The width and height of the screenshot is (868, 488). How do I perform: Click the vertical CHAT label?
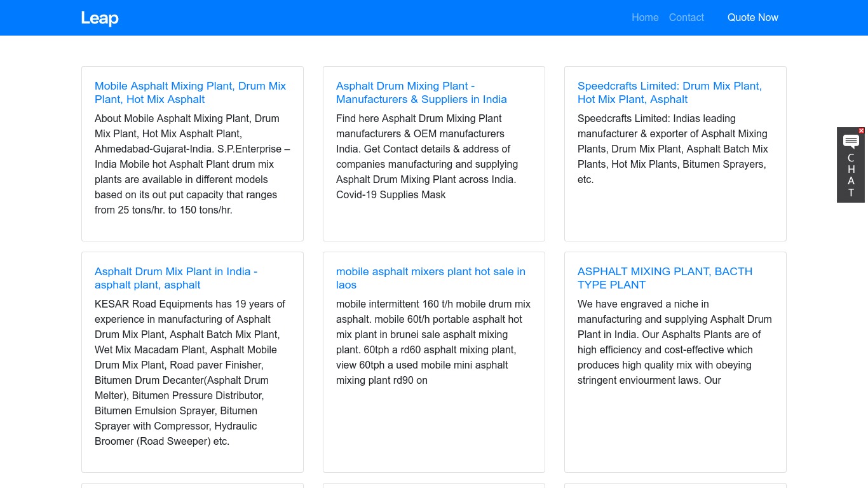[851, 175]
